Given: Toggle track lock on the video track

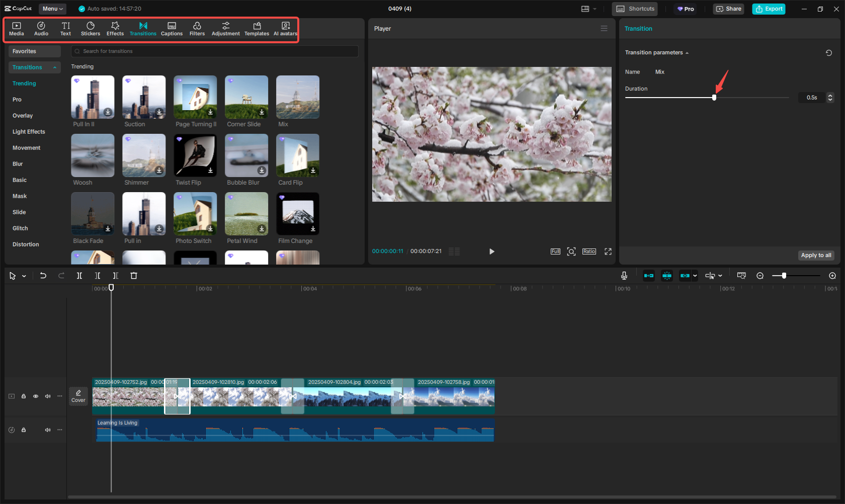Looking at the screenshot, I should pyautogui.click(x=24, y=396).
